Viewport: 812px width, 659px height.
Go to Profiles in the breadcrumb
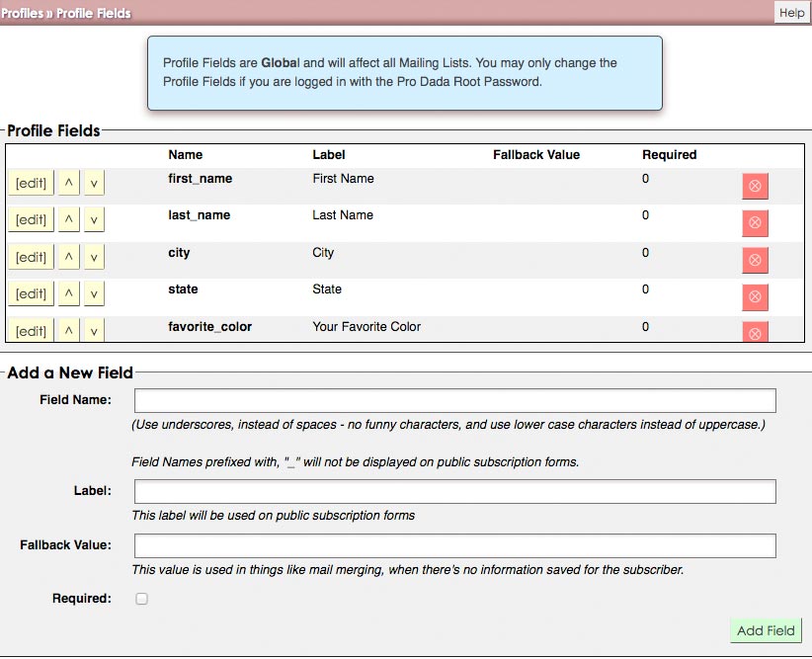22,14
